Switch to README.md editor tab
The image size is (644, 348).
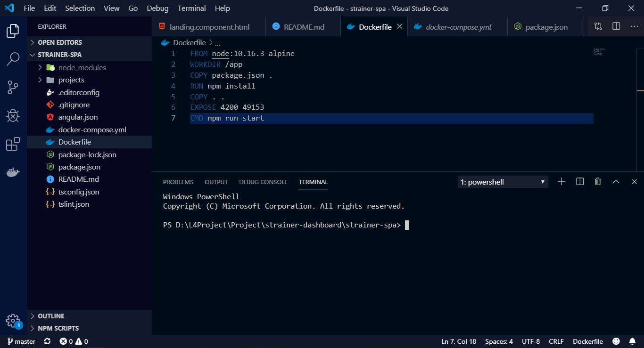pos(303,27)
